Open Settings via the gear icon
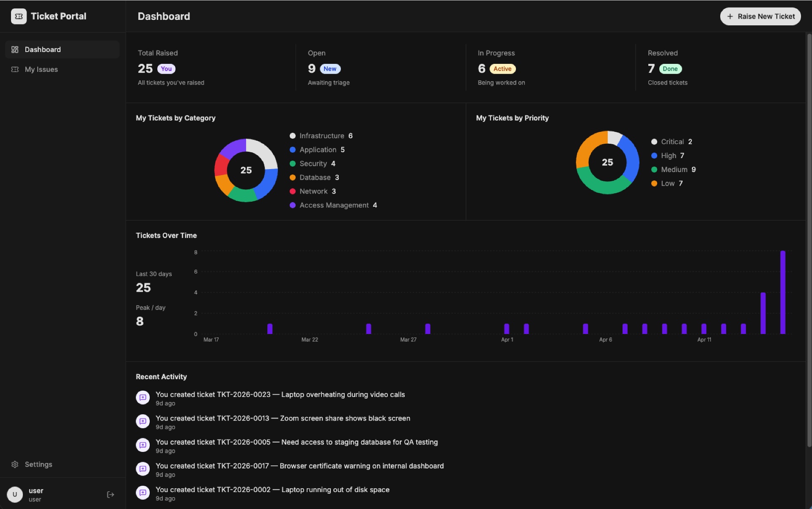Viewport: 812px width, 509px height. click(x=15, y=464)
